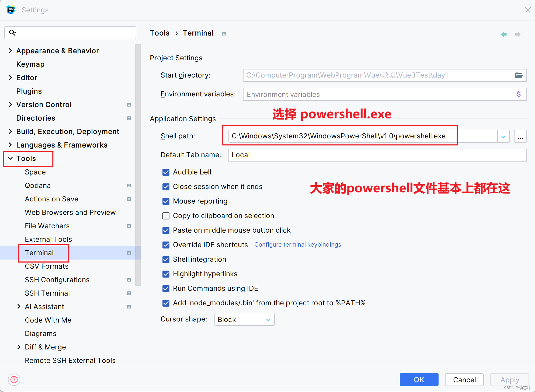Click the help question mark icon

point(14,380)
